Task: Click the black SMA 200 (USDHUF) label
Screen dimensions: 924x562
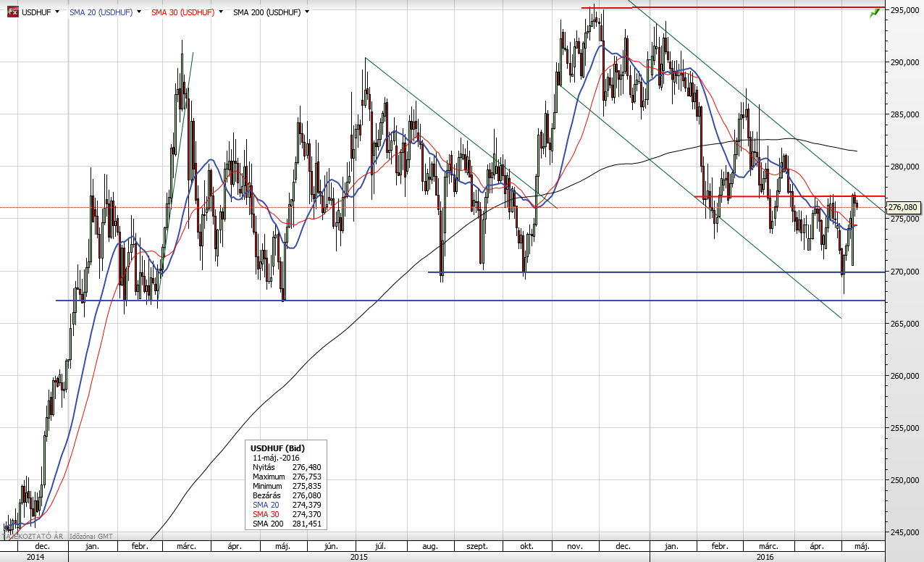Action: click(x=267, y=12)
